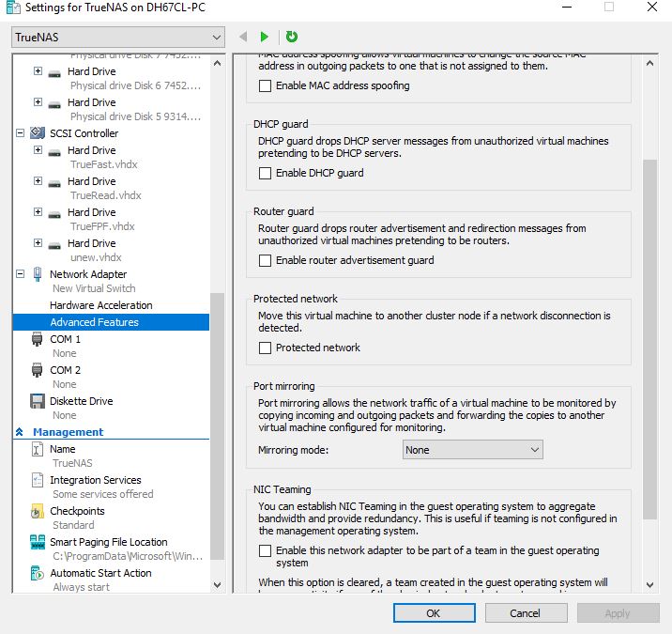Open the TrueNAS virtual machine selector dropdown
The image size is (672, 634).
pos(118,38)
